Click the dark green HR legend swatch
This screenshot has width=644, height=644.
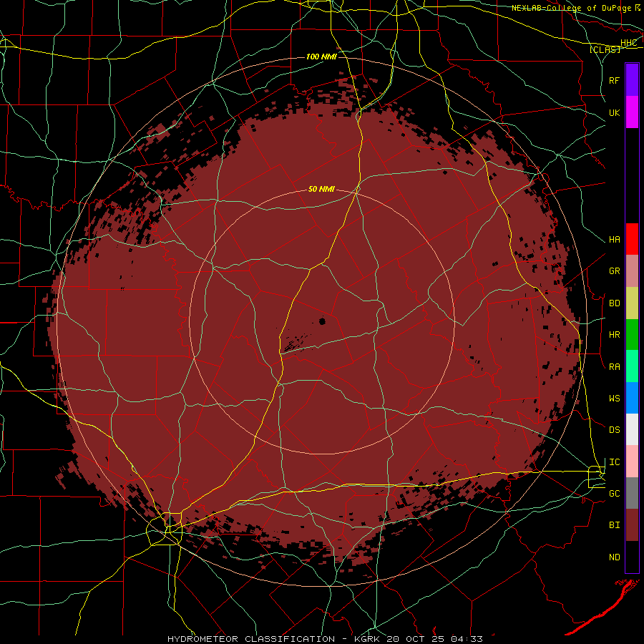pyautogui.click(x=632, y=335)
